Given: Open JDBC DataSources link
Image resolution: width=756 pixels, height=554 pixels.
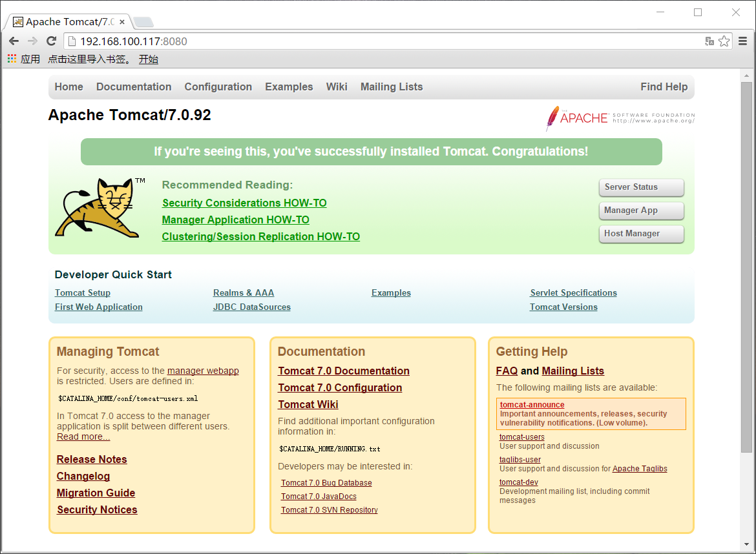Looking at the screenshot, I should (252, 307).
